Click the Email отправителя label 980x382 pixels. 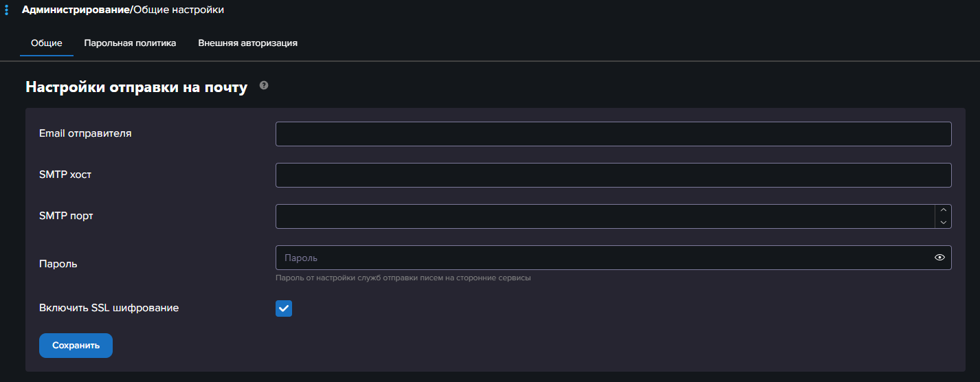point(85,133)
